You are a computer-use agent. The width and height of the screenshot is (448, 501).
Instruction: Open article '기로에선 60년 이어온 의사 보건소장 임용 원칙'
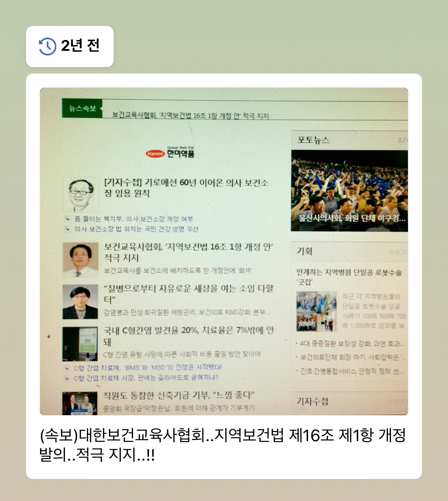coord(186,188)
